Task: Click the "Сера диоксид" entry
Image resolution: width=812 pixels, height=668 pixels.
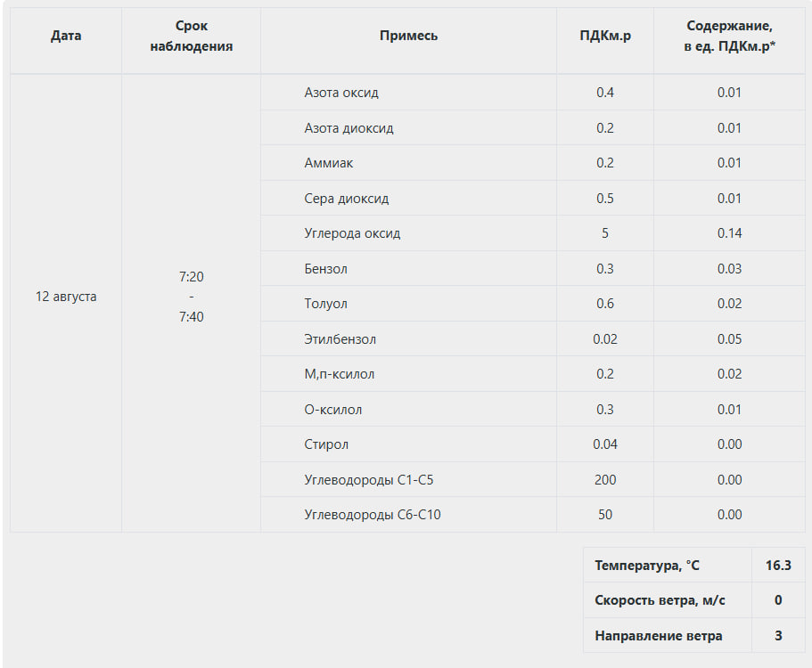Action: pyautogui.click(x=346, y=199)
